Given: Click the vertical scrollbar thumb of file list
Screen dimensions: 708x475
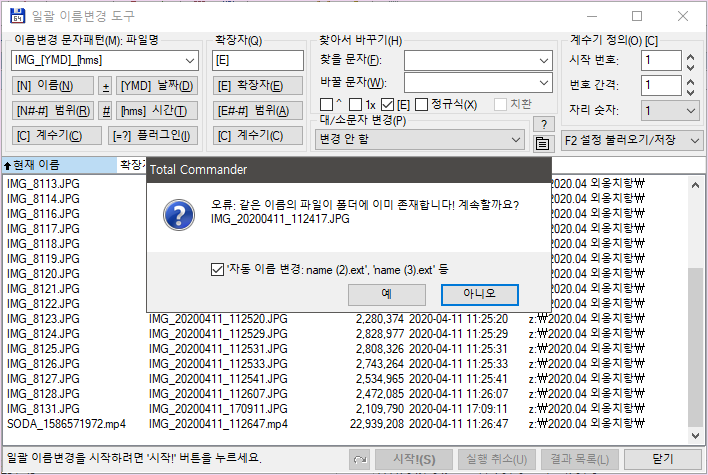Looking at the screenshot, I should tap(695, 347).
